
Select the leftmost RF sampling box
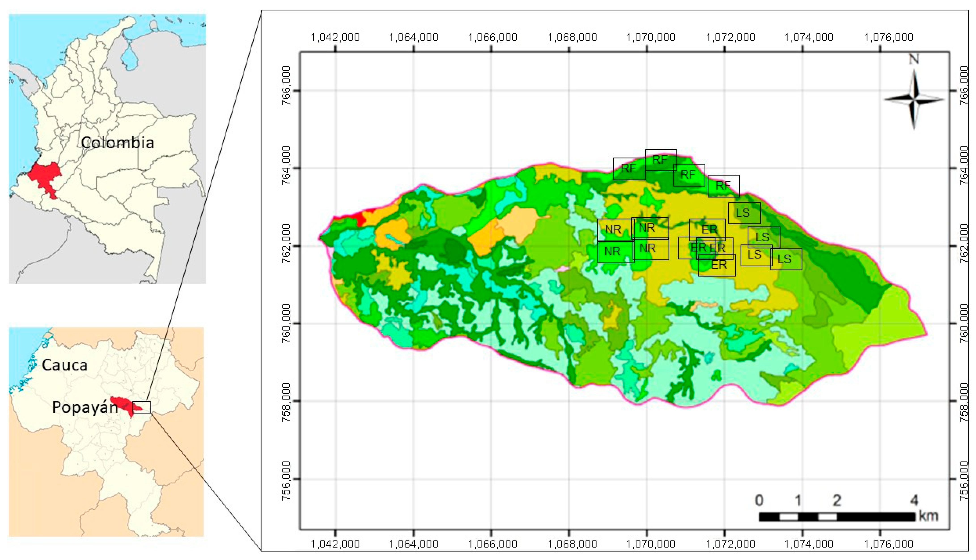click(x=629, y=168)
